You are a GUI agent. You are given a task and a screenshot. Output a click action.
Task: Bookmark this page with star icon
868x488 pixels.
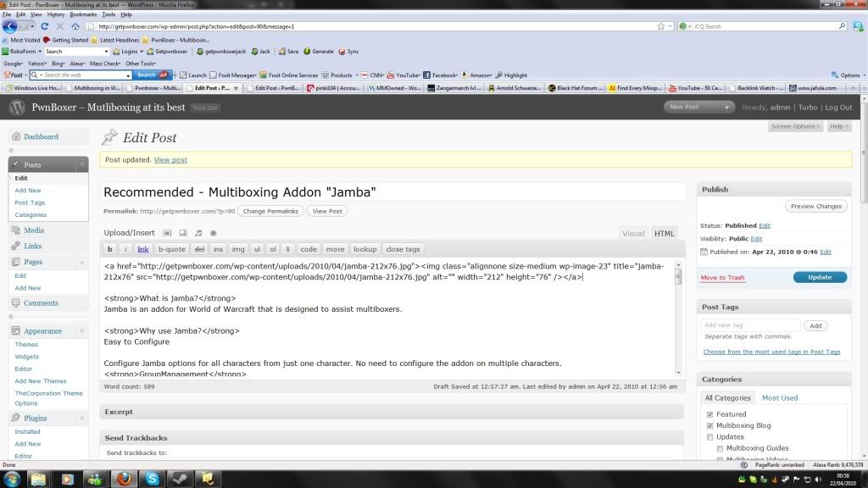point(660,26)
